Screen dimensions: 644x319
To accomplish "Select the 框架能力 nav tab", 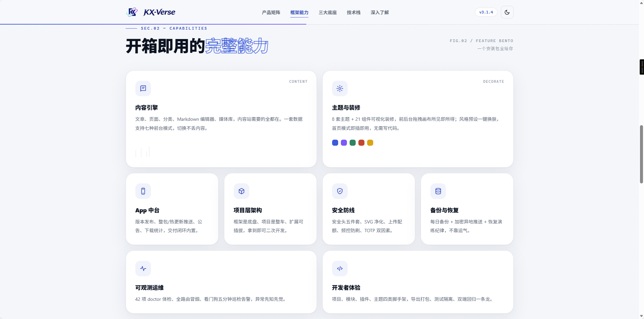I will point(299,12).
